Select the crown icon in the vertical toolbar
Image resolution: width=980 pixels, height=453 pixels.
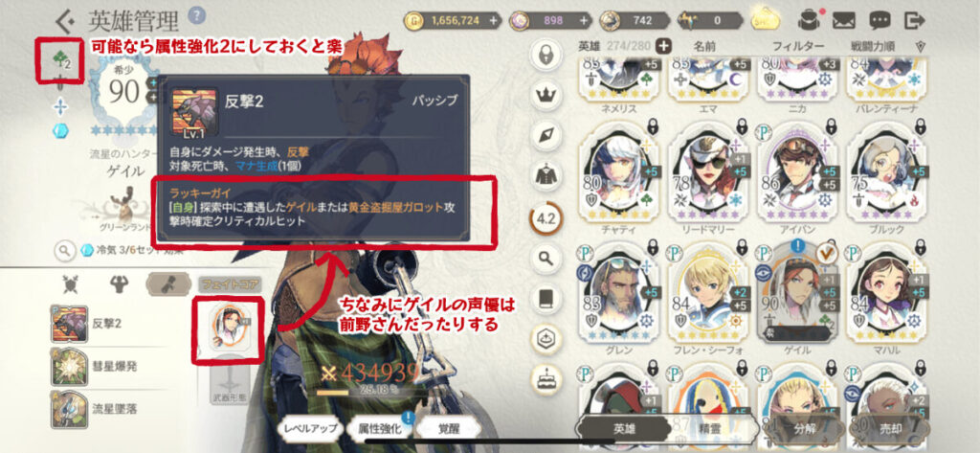(x=546, y=95)
